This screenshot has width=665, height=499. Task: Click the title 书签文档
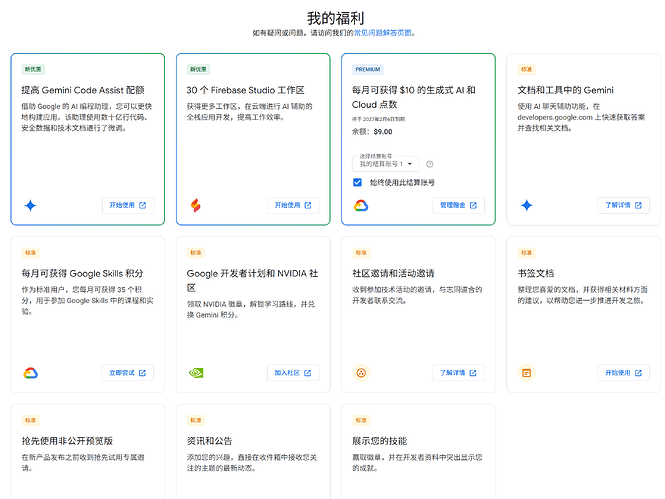536,273
